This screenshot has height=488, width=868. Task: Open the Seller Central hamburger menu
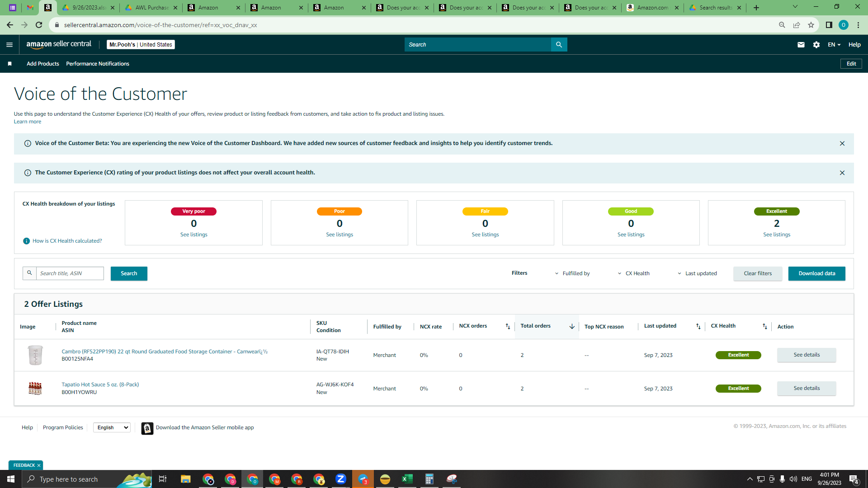pyautogui.click(x=9, y=45)
